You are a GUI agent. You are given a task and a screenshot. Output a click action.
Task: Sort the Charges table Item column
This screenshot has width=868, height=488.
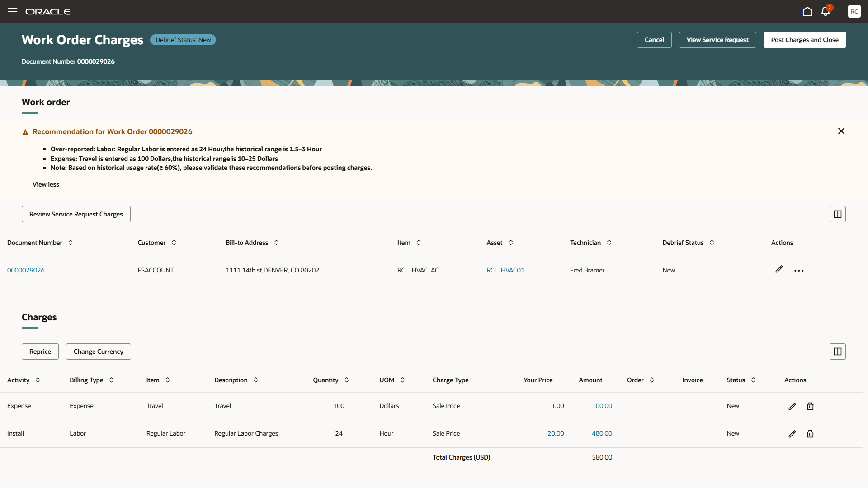point(168,380)
